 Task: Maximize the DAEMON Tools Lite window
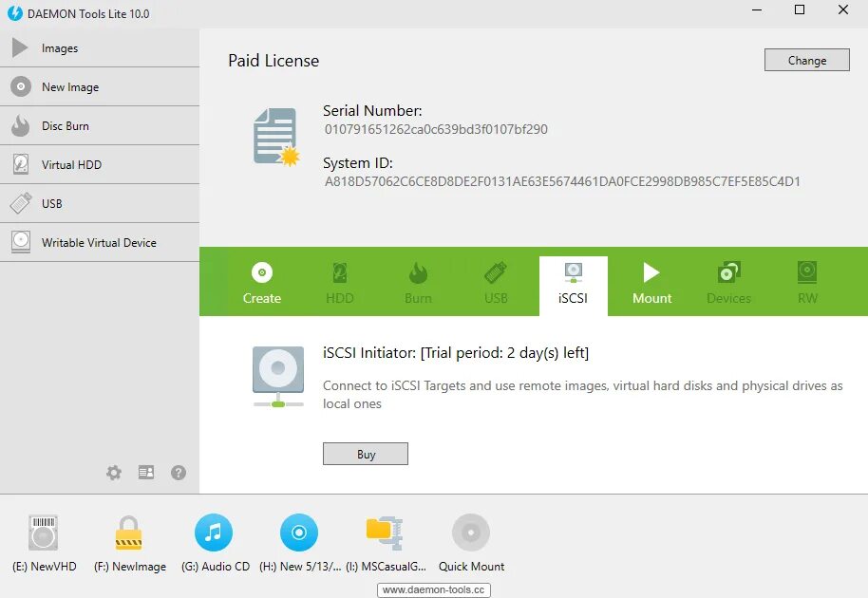800,9
